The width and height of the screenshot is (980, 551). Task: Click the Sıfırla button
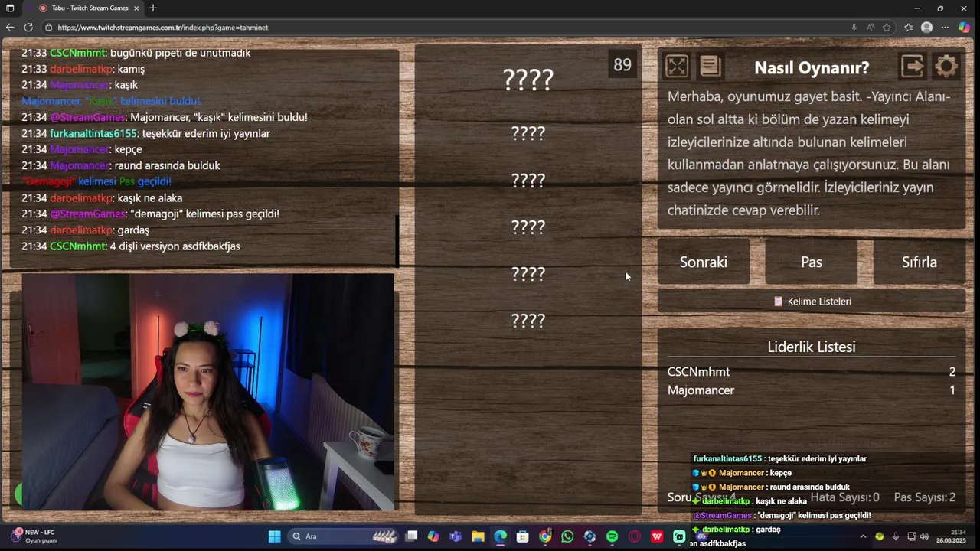click(920, 262)
